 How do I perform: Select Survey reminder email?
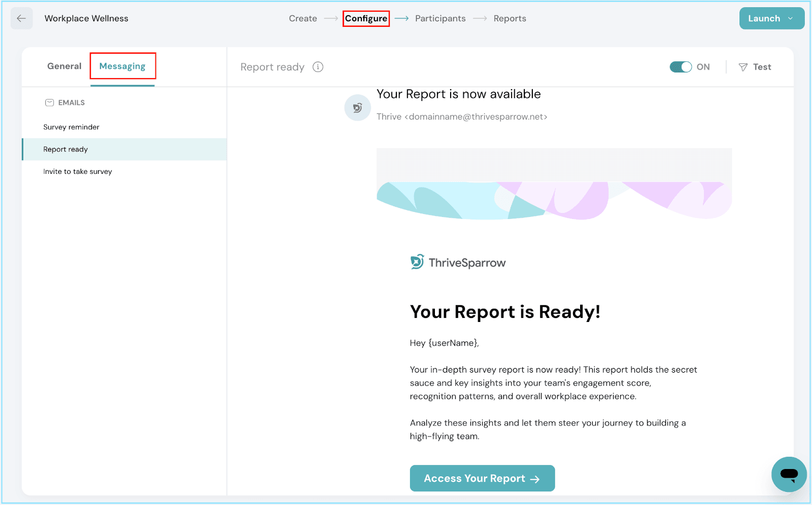point(71,127)
